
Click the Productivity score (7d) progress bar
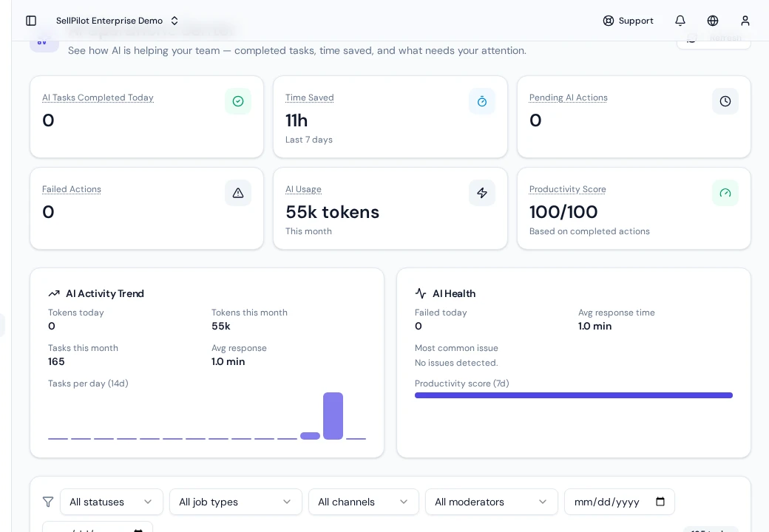click(x=574, y=395)
